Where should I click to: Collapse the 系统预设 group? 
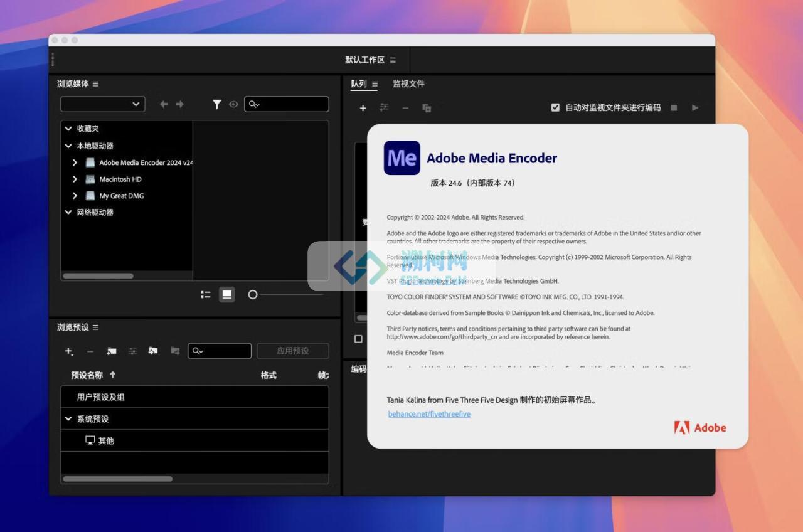pos(68,419)
